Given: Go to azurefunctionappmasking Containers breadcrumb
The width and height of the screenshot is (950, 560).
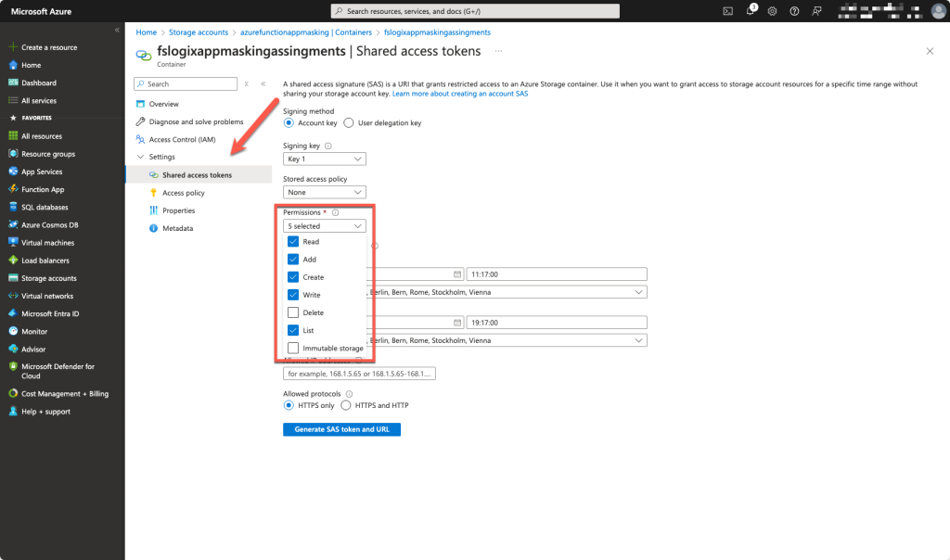Looking at the screenshot, I should pyautogui.click(x=306, y=32).
